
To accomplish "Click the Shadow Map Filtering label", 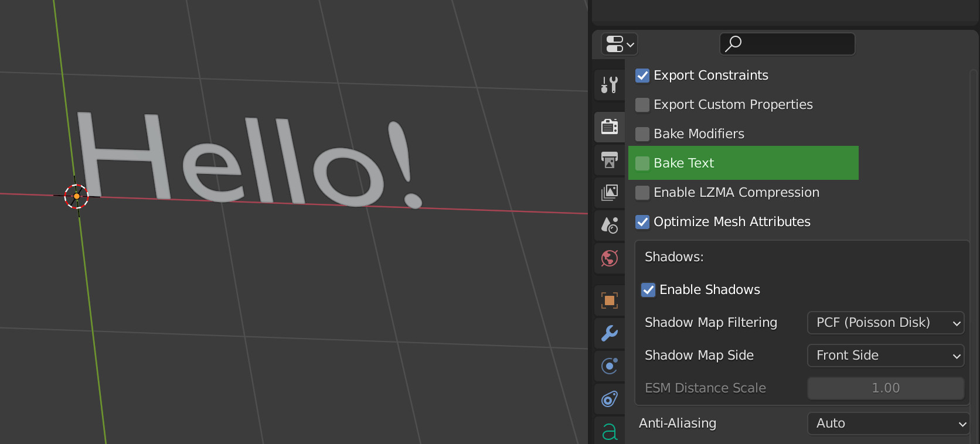I will coord(711,323).
